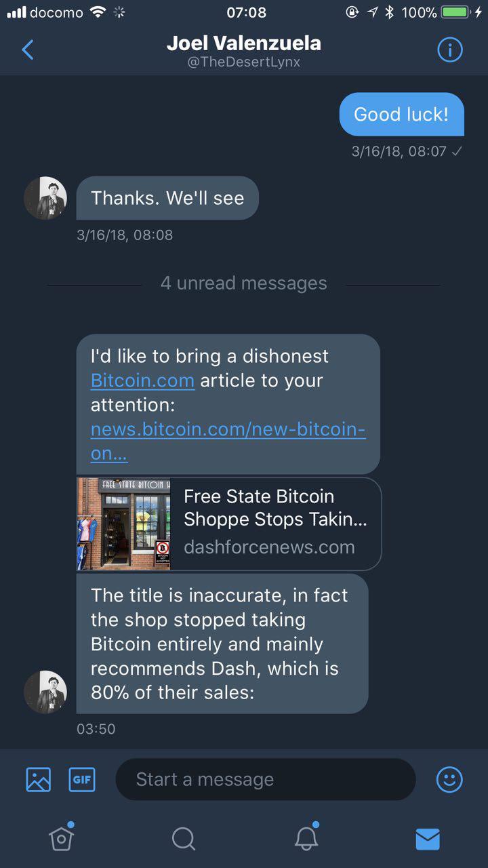Open the emoji picker

(449, 780)
